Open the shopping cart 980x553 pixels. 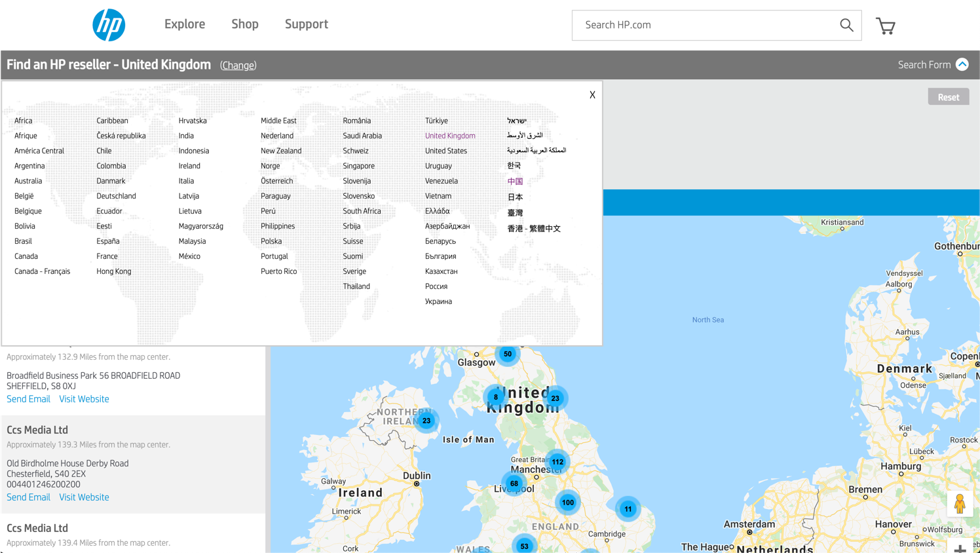pos(886,26)
